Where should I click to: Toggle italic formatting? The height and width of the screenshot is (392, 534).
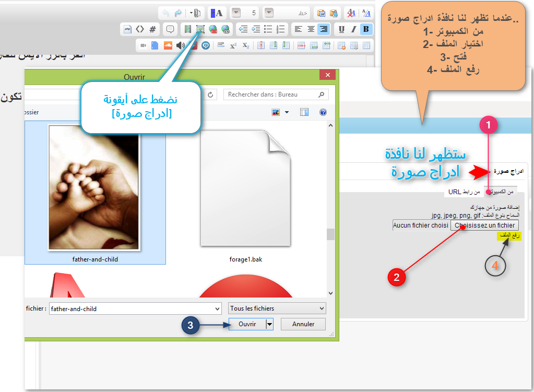pyautogui.click(x=354, y=29)
